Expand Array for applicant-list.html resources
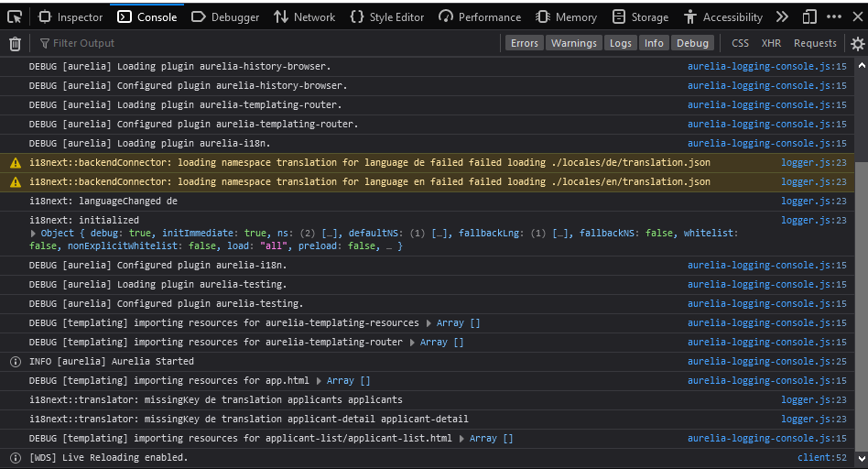 461,439
